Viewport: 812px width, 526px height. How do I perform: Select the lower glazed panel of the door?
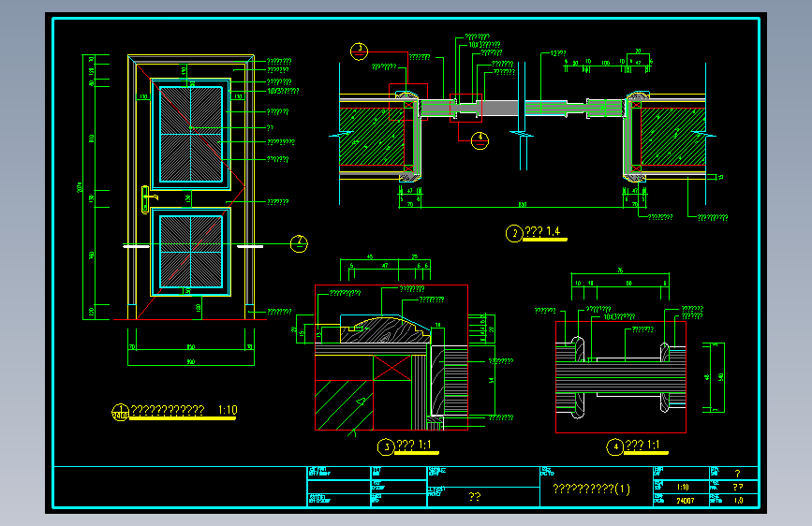[191, 252]
